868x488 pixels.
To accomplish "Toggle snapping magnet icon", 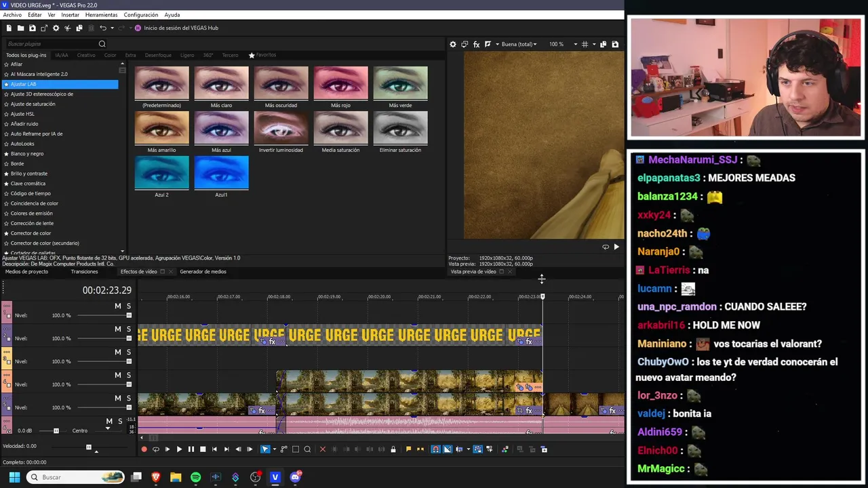I will (435, 449).
